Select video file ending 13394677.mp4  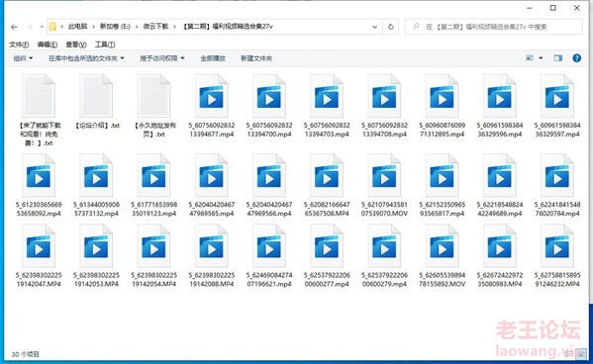[x=212, y=106]
